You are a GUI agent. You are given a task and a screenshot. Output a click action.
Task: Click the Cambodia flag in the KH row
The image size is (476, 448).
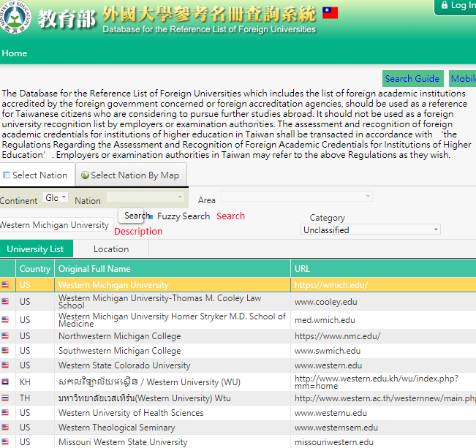pos(5,381)
